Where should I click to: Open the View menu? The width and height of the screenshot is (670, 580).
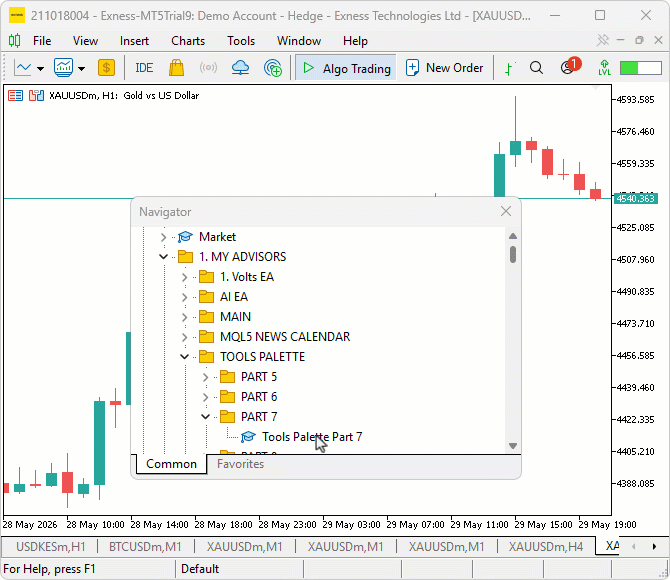point(85,41)
